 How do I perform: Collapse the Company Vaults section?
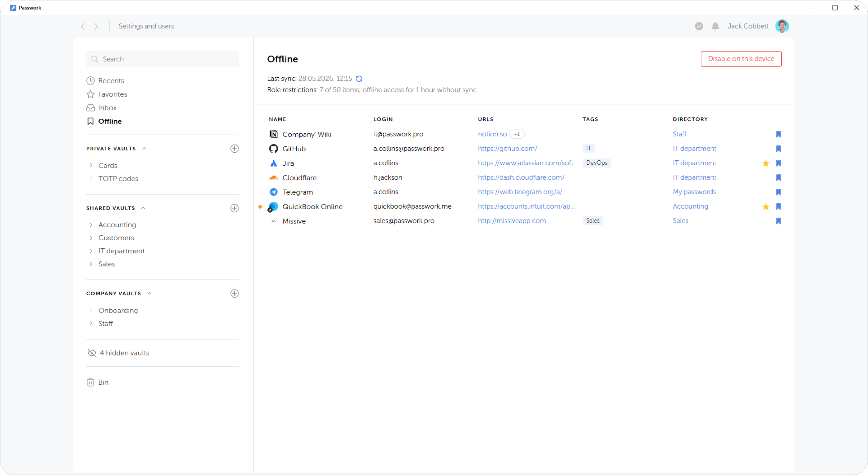coord(150,294)
